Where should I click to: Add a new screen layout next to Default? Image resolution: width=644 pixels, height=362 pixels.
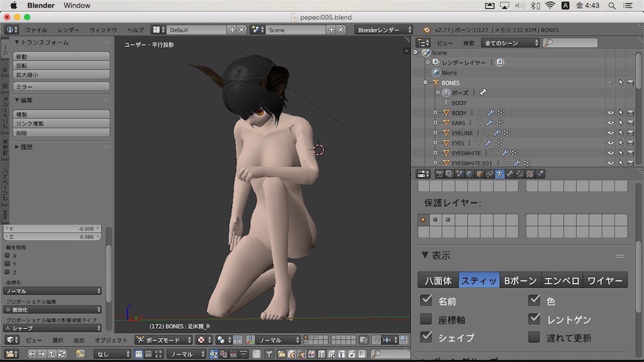(233, 30)
